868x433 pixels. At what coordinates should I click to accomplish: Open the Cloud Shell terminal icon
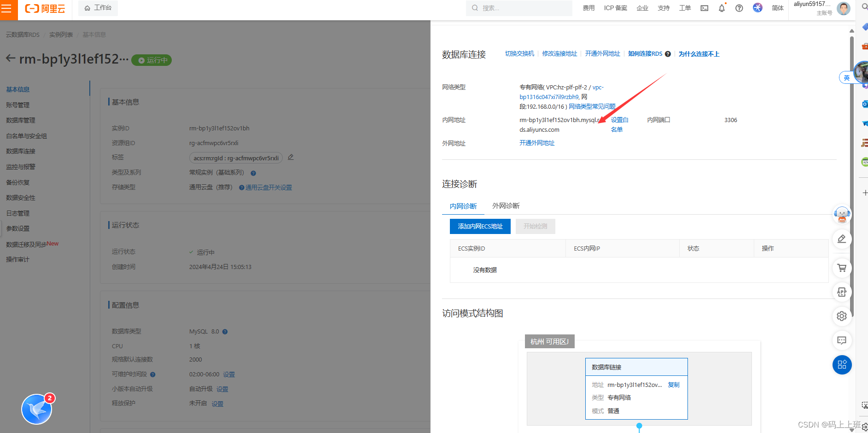pyautogui.click(x=705, y=8)
